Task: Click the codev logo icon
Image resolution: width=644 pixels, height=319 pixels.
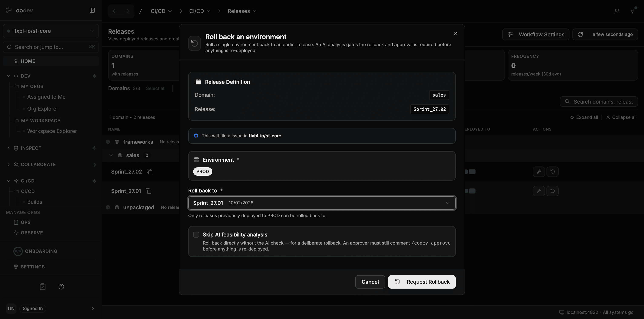Action: tap(9, 10)
